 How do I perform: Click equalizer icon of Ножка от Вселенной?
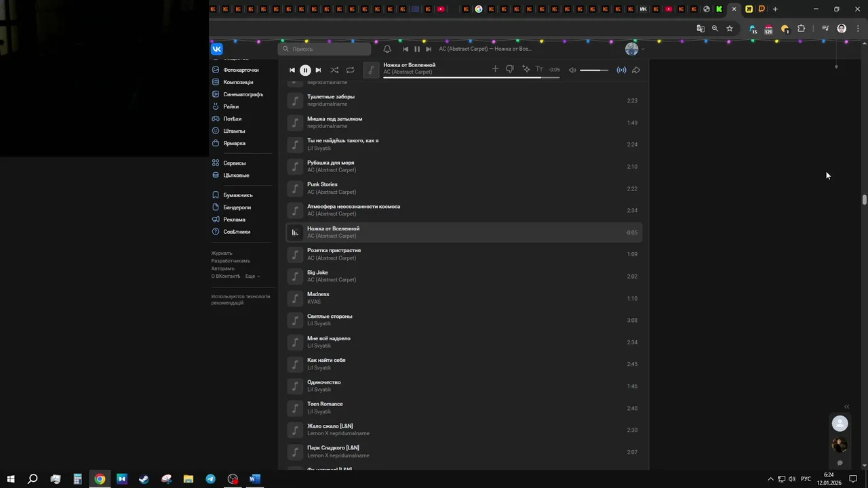coord(295,232)
